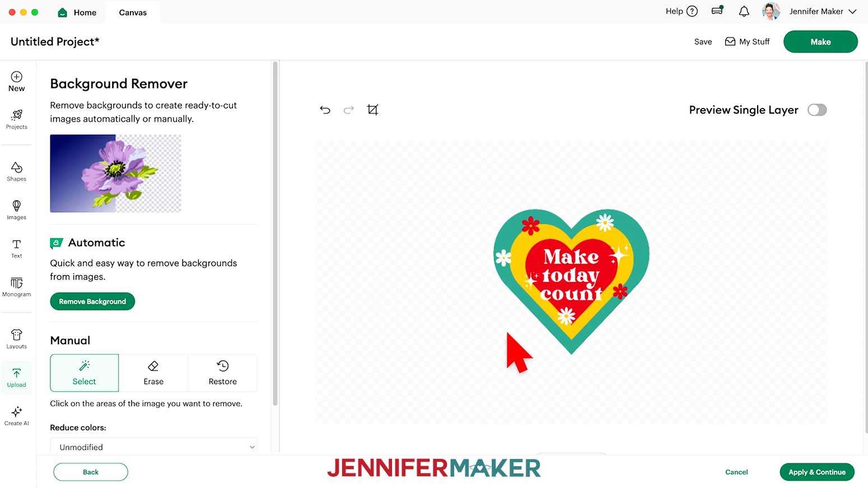
Task: Open the notifications bell
Action: [x=744, y=11]
